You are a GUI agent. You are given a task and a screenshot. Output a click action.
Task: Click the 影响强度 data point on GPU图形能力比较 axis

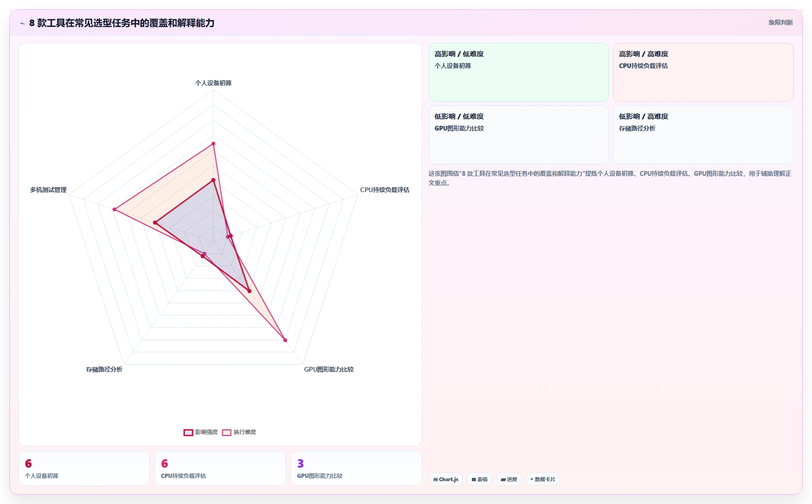[x=249, y=291]
